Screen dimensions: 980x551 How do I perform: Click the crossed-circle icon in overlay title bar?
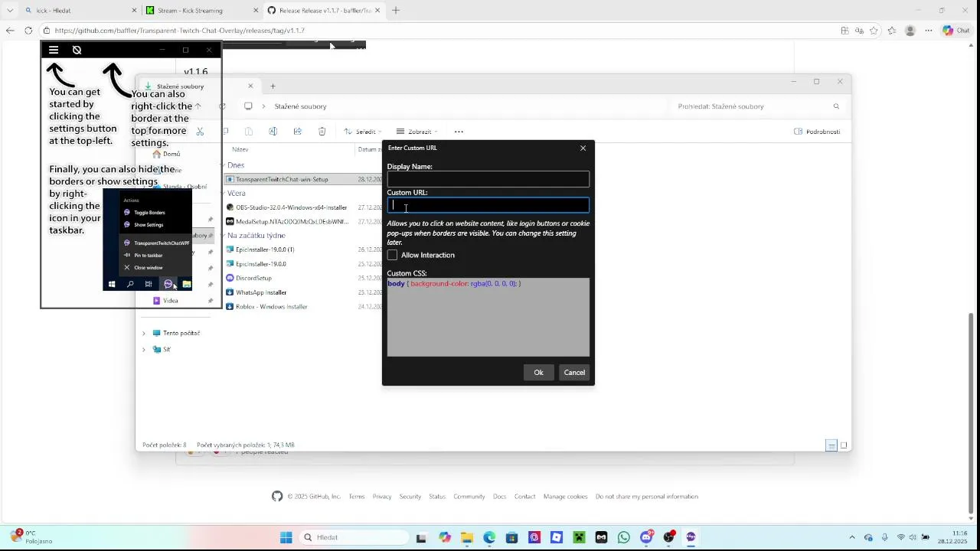77,50
